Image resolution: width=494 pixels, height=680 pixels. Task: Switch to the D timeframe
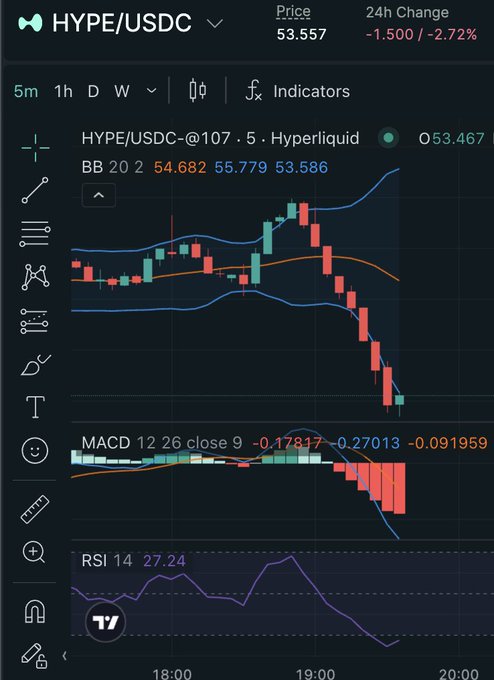(93, 92)
